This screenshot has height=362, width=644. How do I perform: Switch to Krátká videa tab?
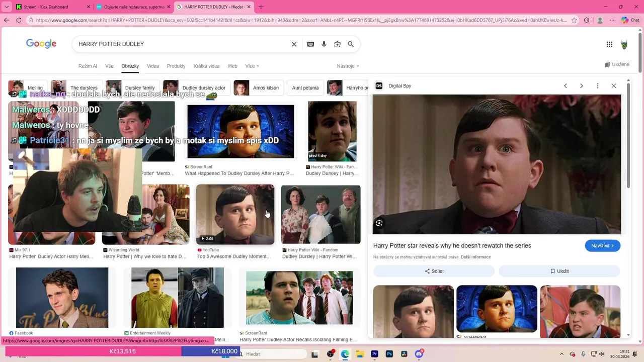(x=206, y=66)
